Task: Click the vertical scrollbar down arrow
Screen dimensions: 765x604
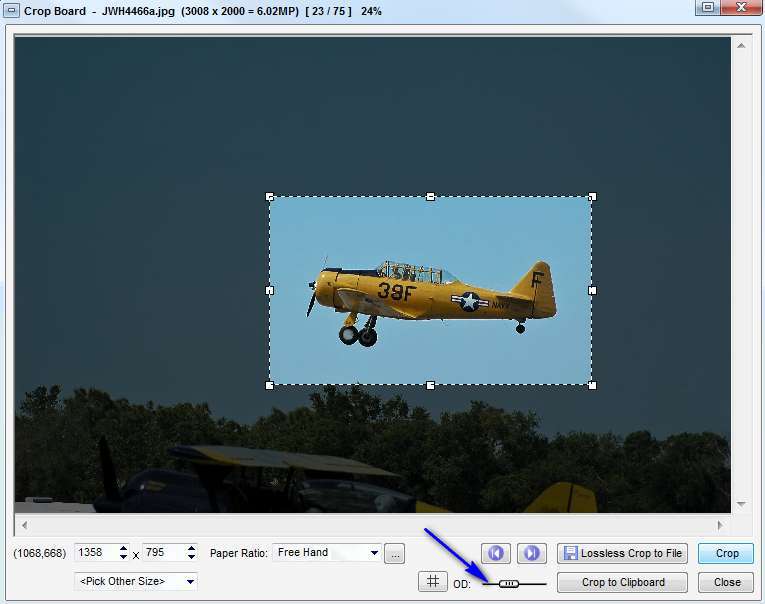Action: tap(741, 504)
